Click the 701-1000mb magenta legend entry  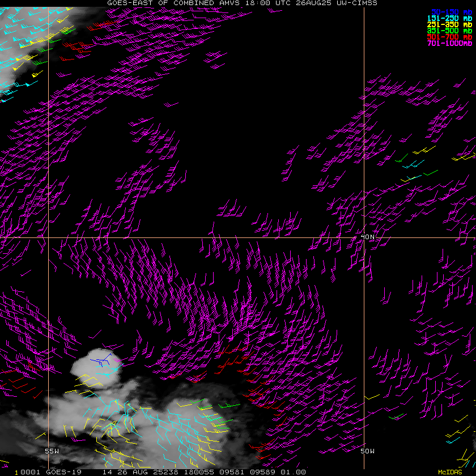[x=449, y=44]
